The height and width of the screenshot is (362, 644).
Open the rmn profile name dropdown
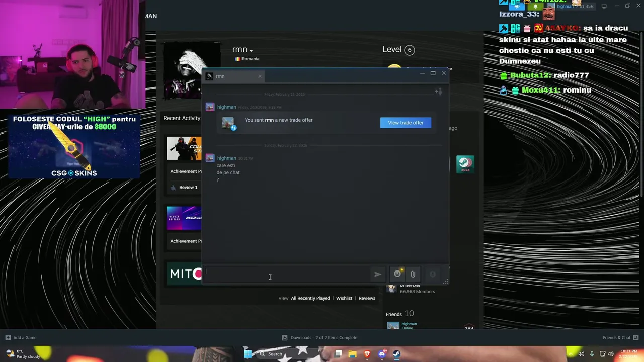[243, 49]
